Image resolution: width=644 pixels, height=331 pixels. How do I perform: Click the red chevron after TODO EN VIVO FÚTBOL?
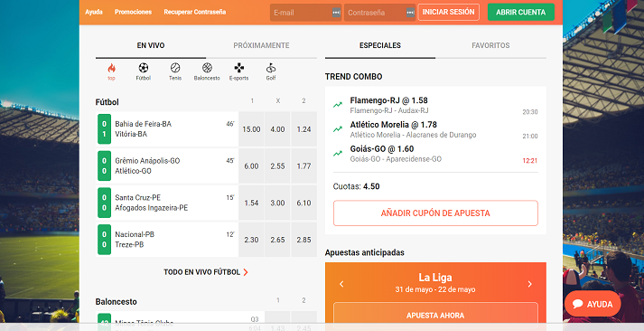point(246,272)
